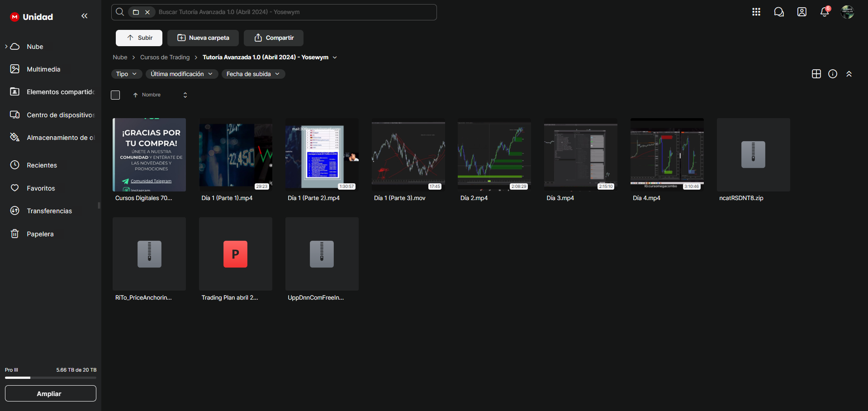Open the contacts icon in top bar
Screen dimensions: 868x411
[x=802, y=12]
